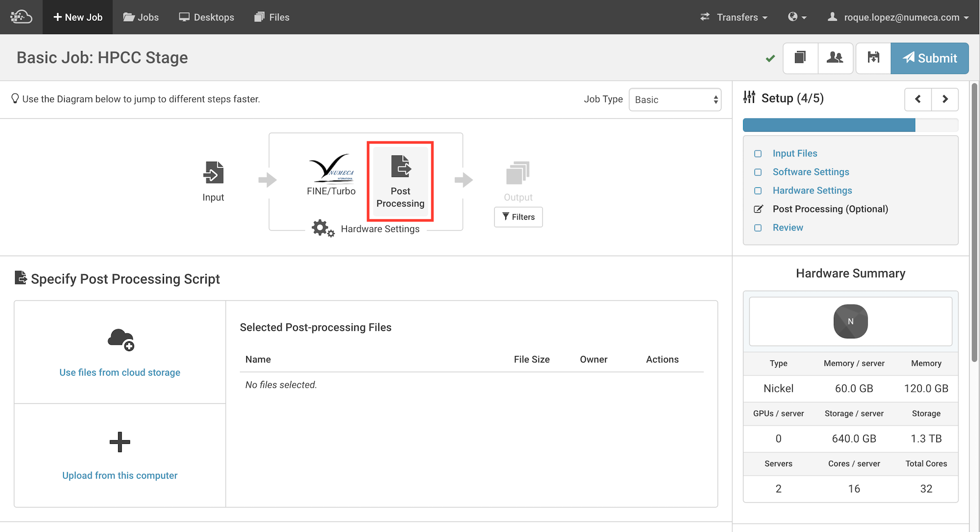Click the Hardware Settings gears icon

click(322, 228)
